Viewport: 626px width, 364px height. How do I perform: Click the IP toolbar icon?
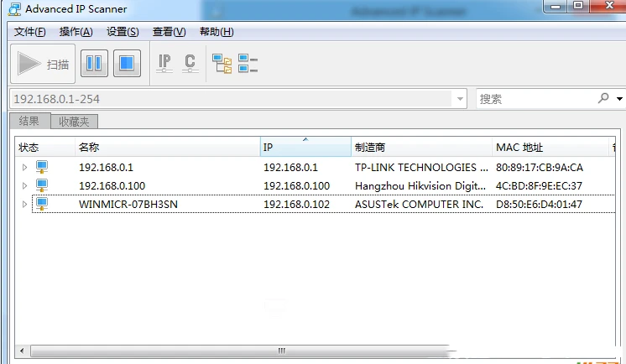pyautogui.click(x=164, y=64)
